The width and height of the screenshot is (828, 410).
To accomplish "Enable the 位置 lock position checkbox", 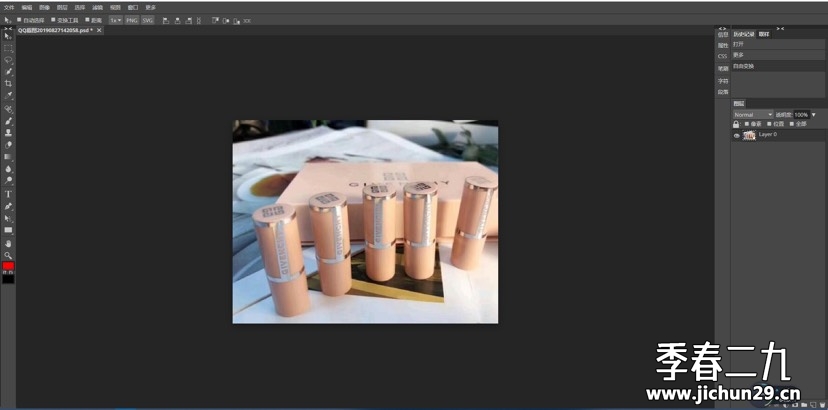I will click(x=769, y=124).
